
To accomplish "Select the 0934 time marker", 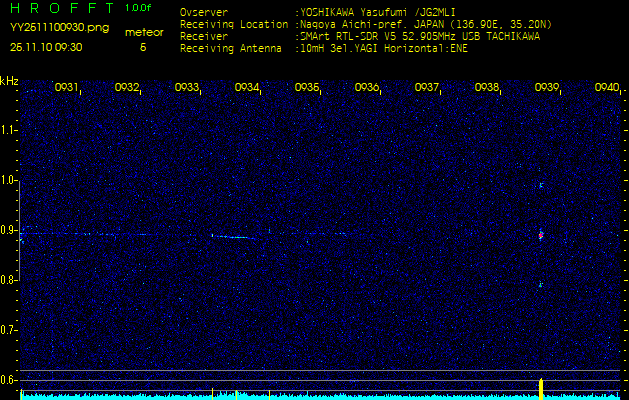I will coord(247,88).
